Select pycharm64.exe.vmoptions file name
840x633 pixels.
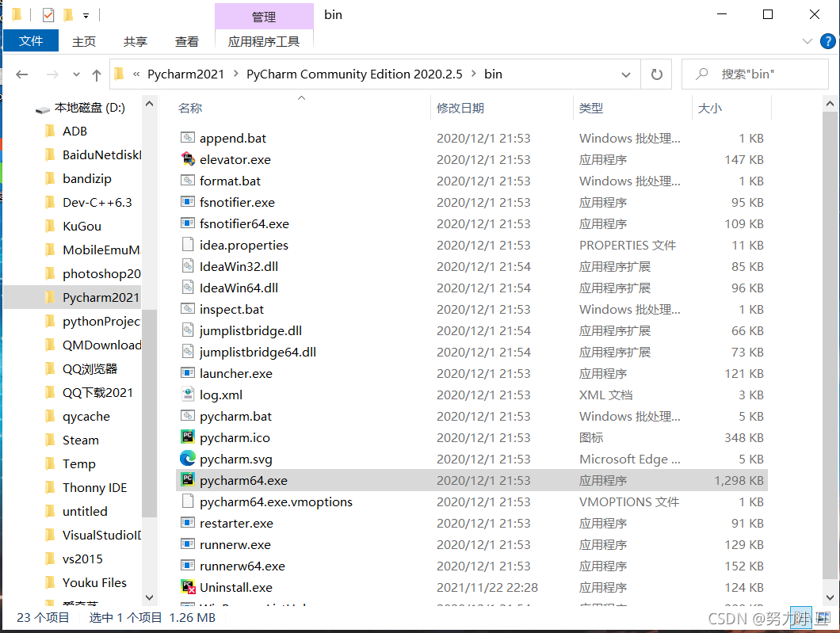click(276, 501)
